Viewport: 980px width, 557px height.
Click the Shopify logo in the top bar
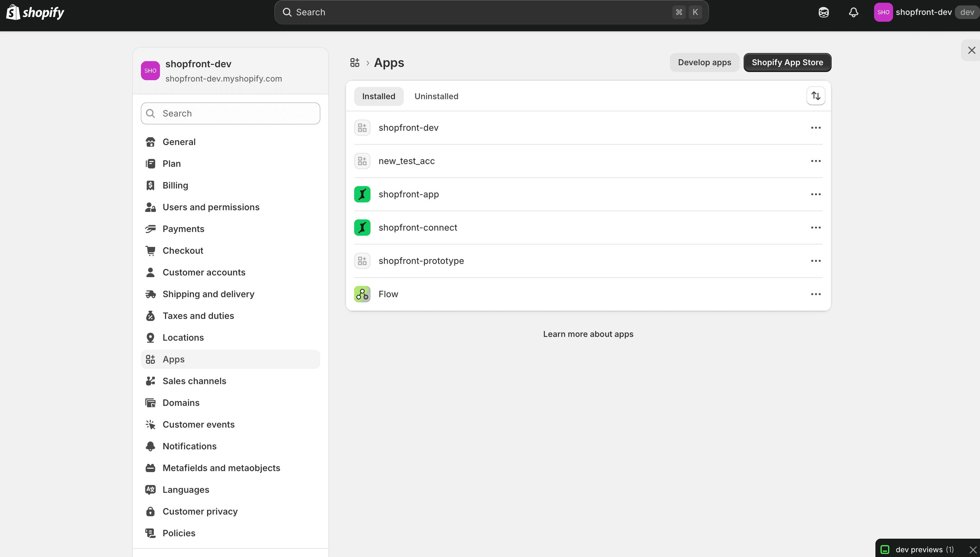[35, 12]
